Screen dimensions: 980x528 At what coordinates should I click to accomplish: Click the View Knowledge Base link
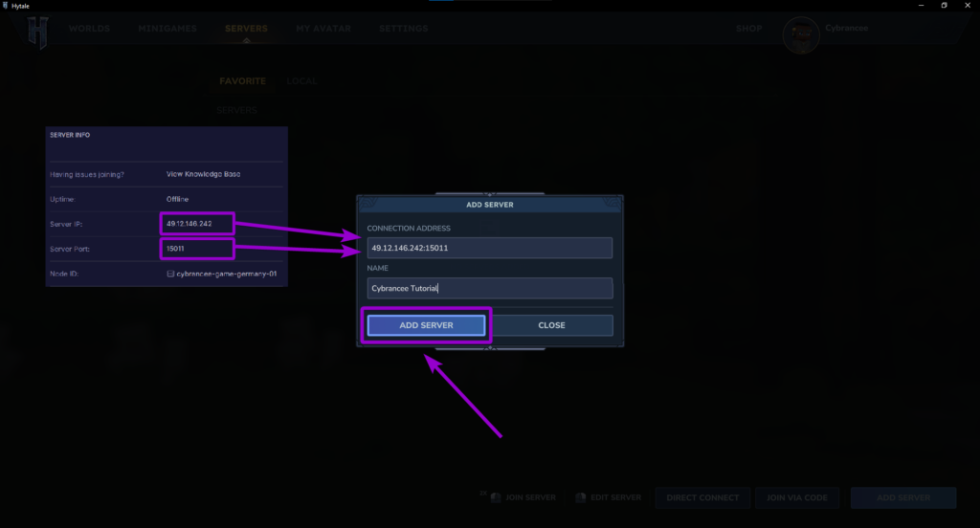[x=203, y=174]
